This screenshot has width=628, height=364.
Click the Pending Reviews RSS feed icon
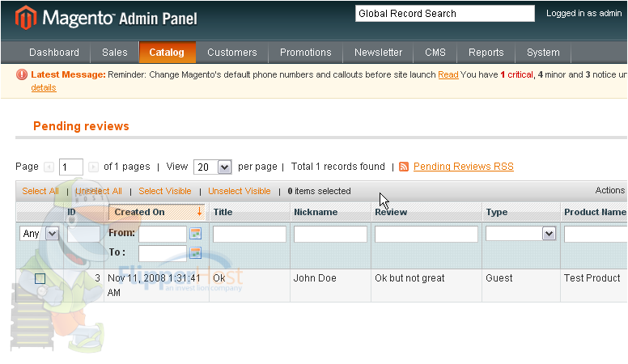pyautogui.click(x=404, y=167)
